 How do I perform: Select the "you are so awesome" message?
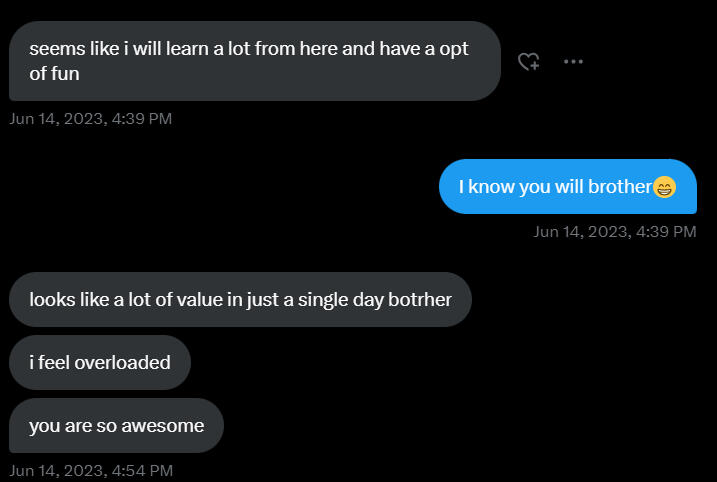click(x=116, y=426)
